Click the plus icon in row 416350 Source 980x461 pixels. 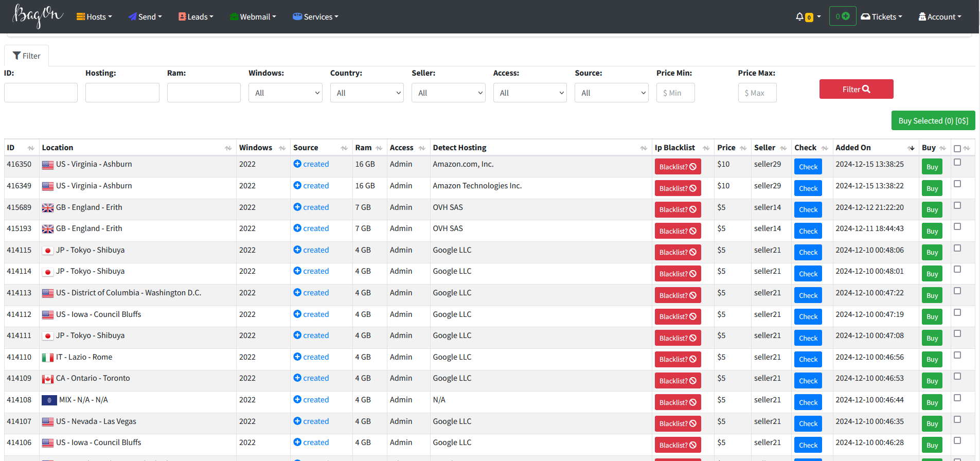click(297, 164)
